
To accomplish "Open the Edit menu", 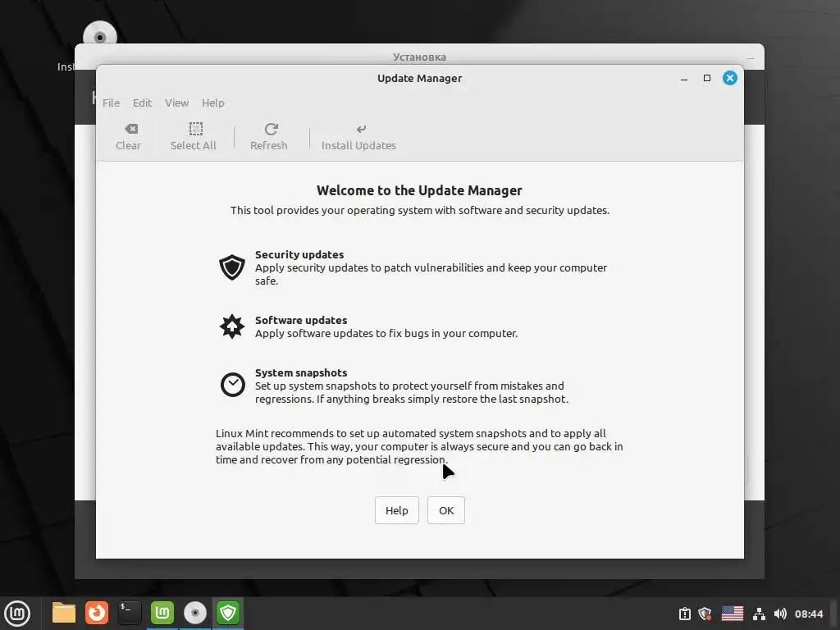I will [142, 103].
